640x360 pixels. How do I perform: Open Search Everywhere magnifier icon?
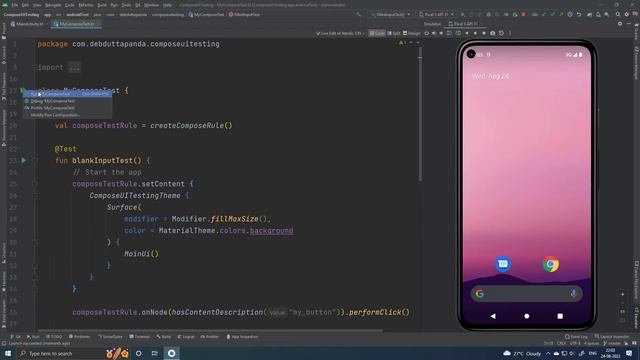pyautogui.click(x=618, y=14)
